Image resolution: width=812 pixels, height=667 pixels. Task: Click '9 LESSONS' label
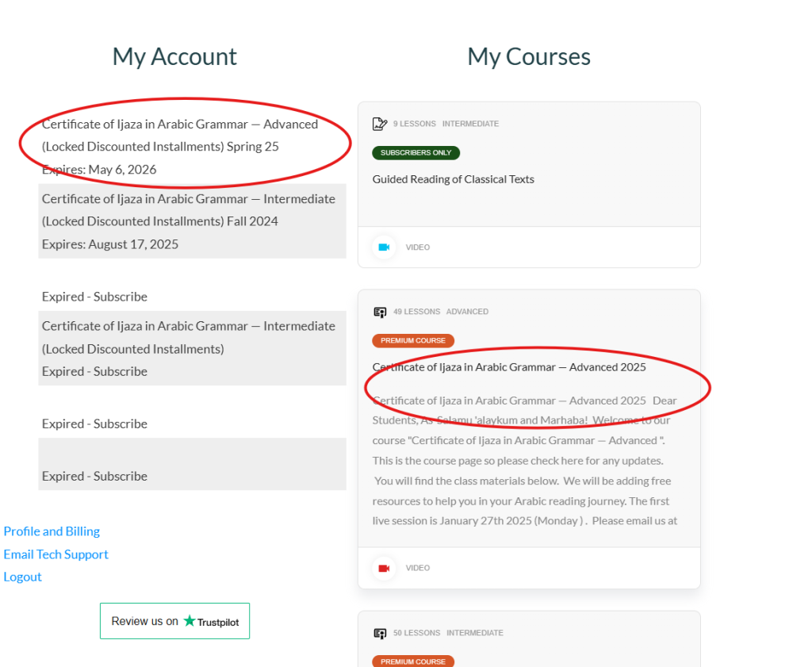(x=414, y=124)
